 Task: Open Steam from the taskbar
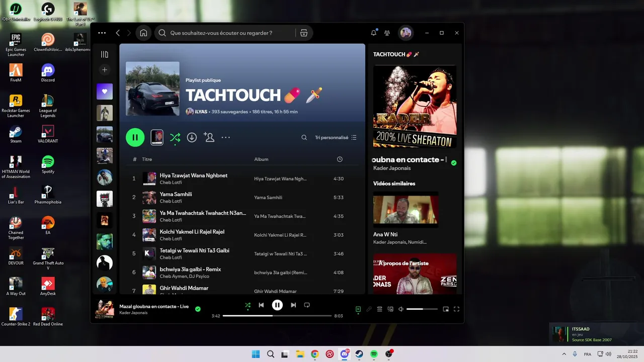point(359,354)
